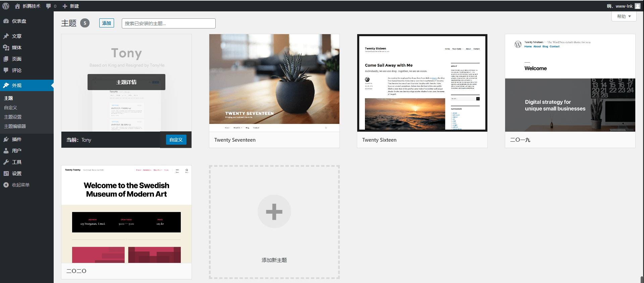The width and height of the screenshot is (644, 283).
Task: Focus the 搜索已安装的主题 search field
Action: pyautogui.click(x=168, y=23)
